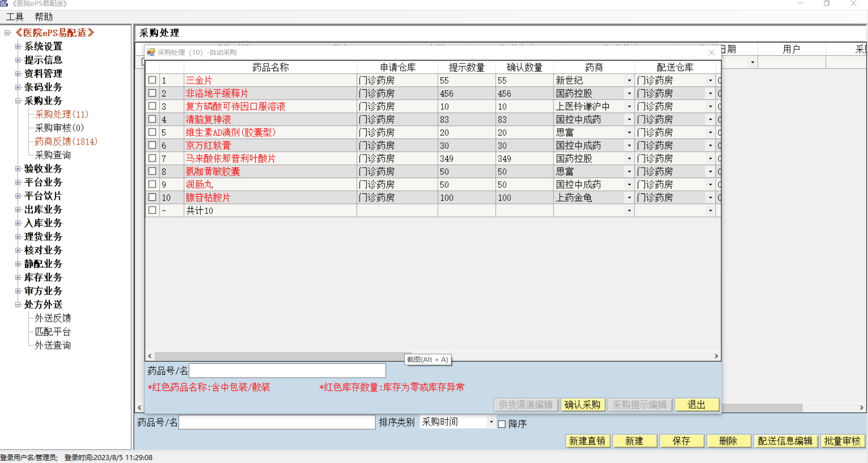This screenshot has width=868, height=463.
Task: Click 马来酸依那普利叶酸片 drug name cell
Action: coord(270,159)
